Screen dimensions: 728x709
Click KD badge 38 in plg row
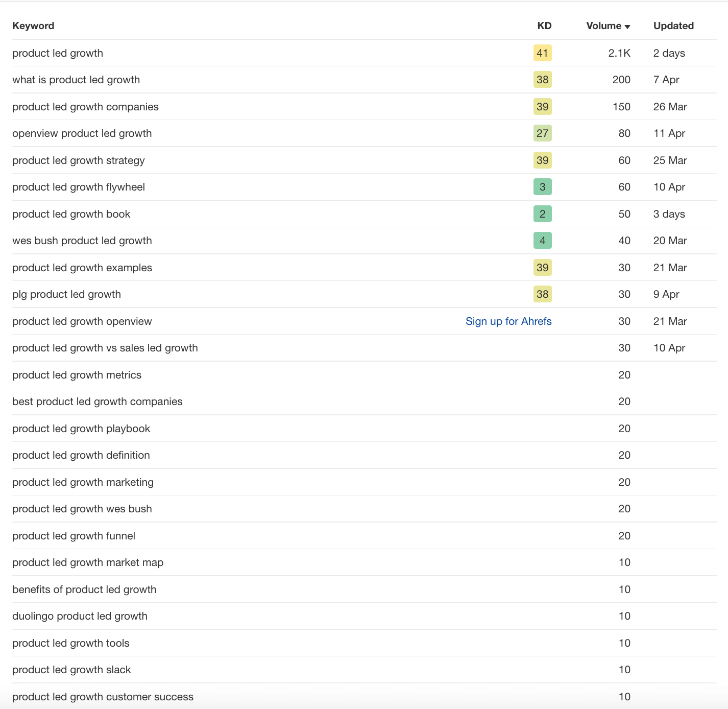543,294
